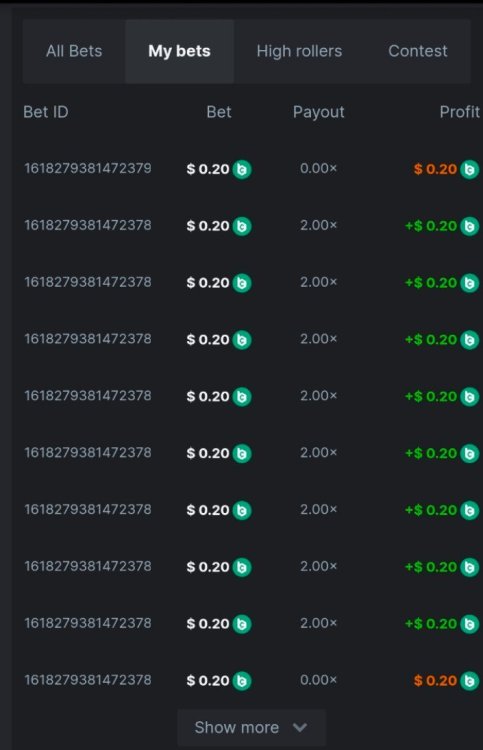Click the chevron next to Show more
This screenshot has width=483, height=750.
pos(300,728)
